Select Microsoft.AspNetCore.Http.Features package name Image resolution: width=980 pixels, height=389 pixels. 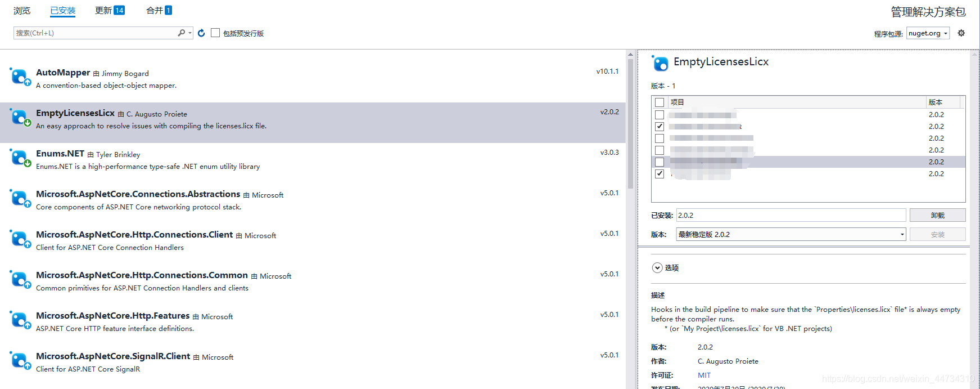click(113, 316)
